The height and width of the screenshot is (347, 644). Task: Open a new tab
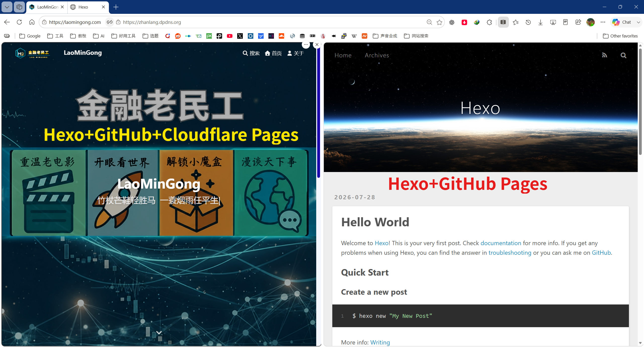tap(116, 7)
